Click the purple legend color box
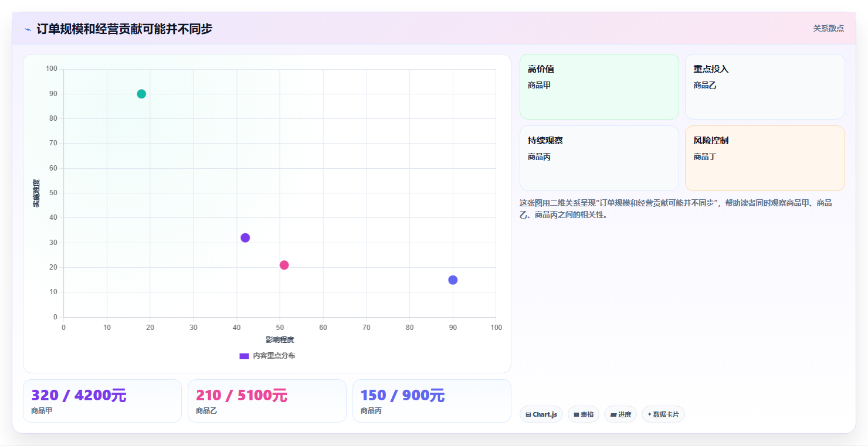This screenshot has width=868, height=446. 244,356
